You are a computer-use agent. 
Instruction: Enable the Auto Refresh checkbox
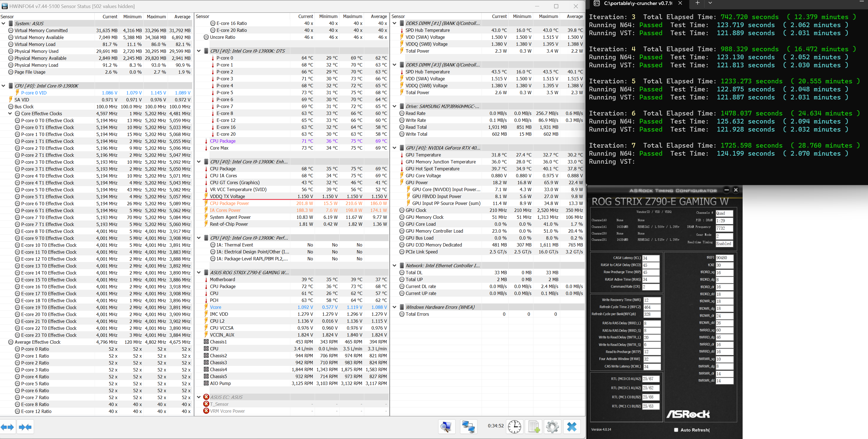point(676,430)
